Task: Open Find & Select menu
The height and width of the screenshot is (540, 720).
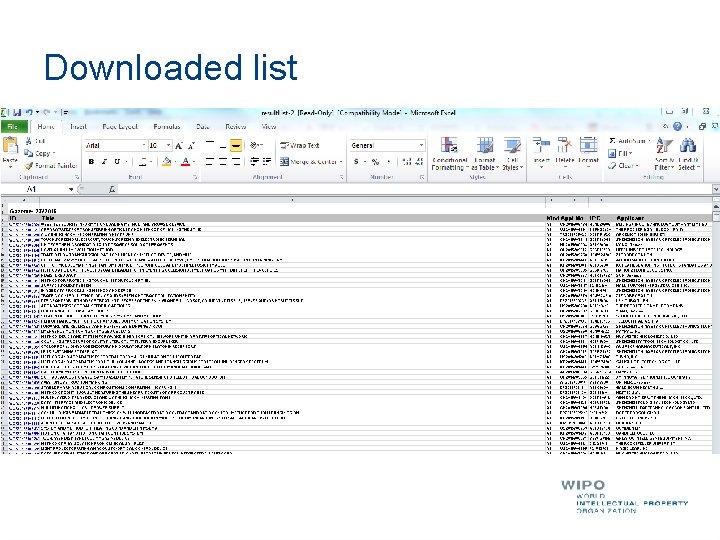Action: tap(688, 154)
